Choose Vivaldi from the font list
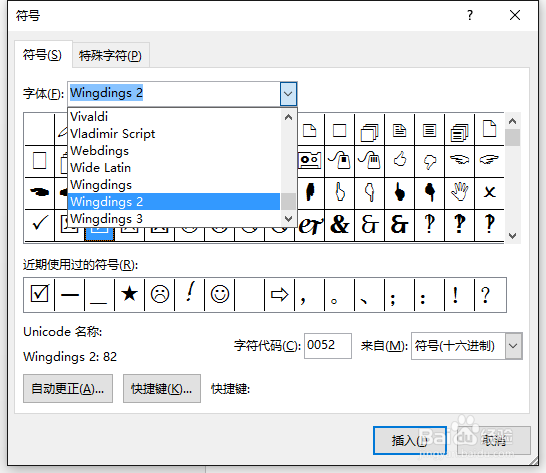Screen dimensions: 546x473 (174, 117)
